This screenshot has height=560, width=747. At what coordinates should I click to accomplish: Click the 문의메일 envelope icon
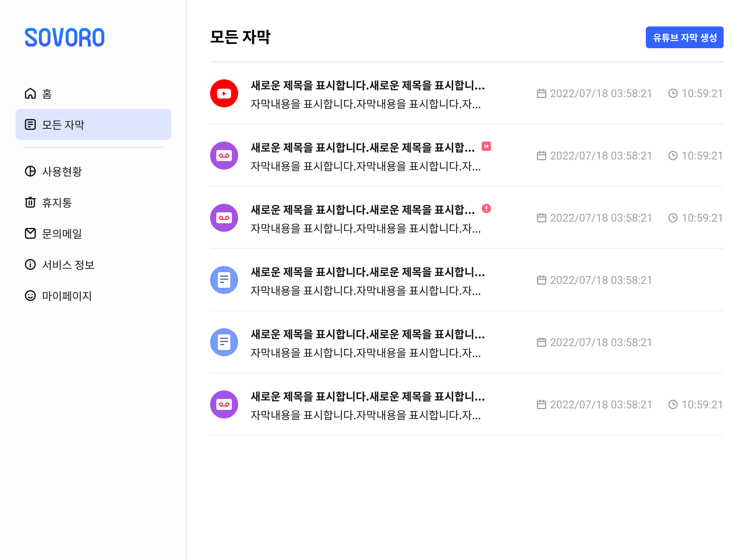pos(30,234)
